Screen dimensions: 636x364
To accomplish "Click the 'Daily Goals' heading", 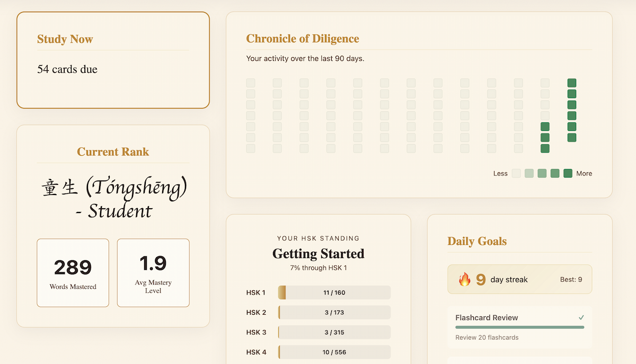I will [x=477, y=241].
